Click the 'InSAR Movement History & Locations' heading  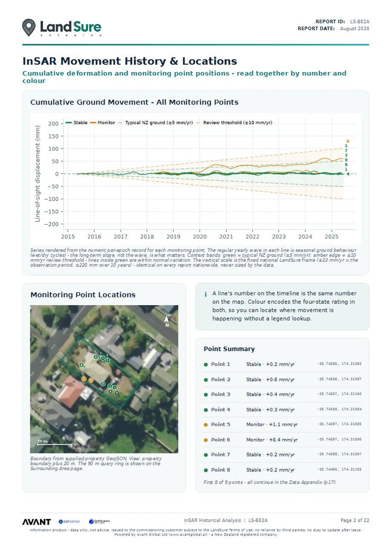click(130, 61)
